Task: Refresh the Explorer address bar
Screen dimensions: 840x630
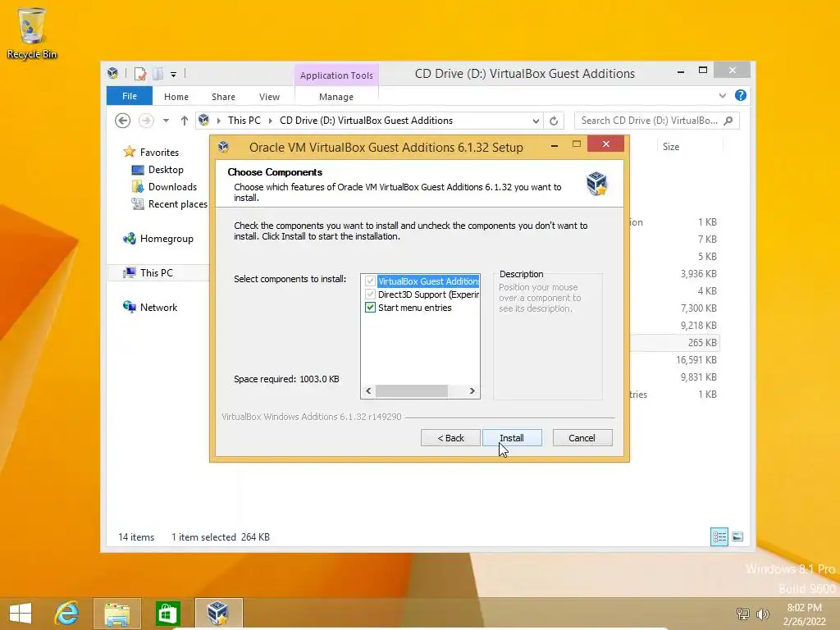Action: pos(554,121)
